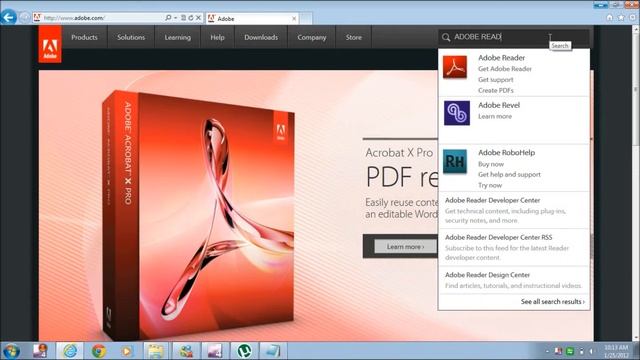Screen dimensions: 640x360
Task: Open Adobe Reader Developer Center RSS result
Action: 514,247
